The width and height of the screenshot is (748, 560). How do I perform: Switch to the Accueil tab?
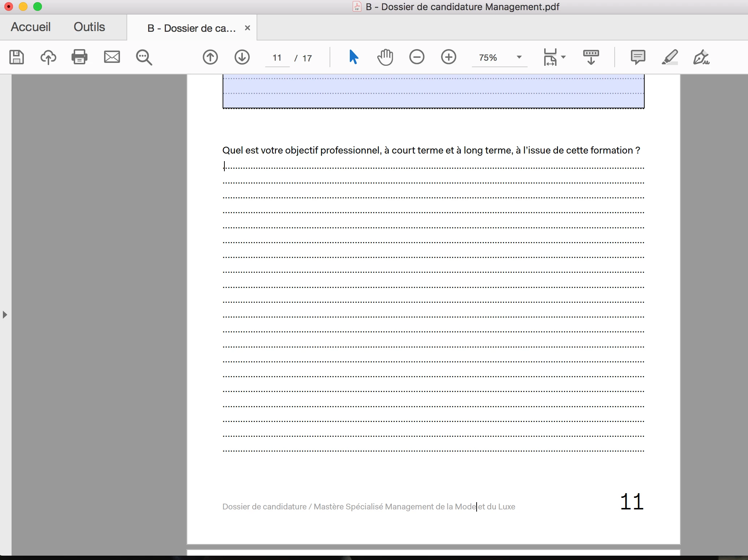click(x=31, y=27)
